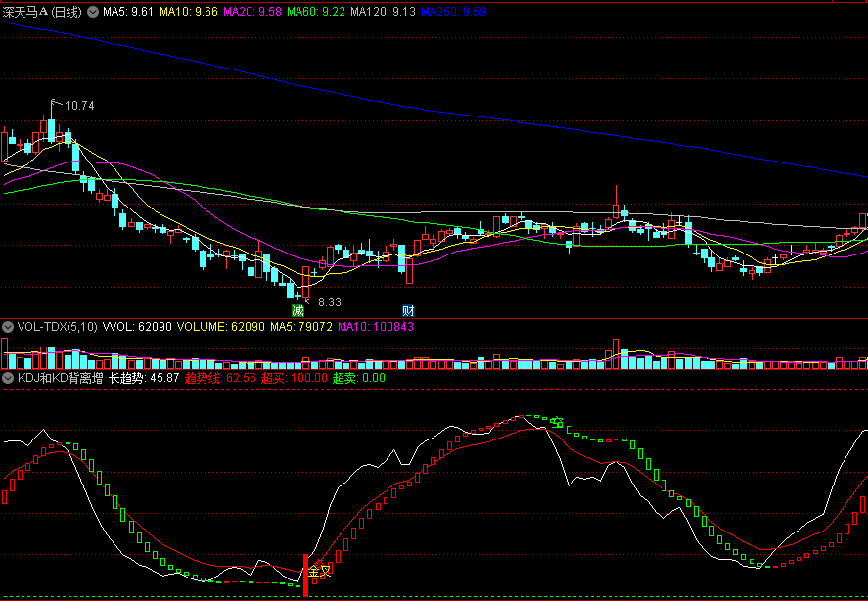The image size is (868, 601).
Task: Click the MA20: 9.58 label
Action: 252,12
